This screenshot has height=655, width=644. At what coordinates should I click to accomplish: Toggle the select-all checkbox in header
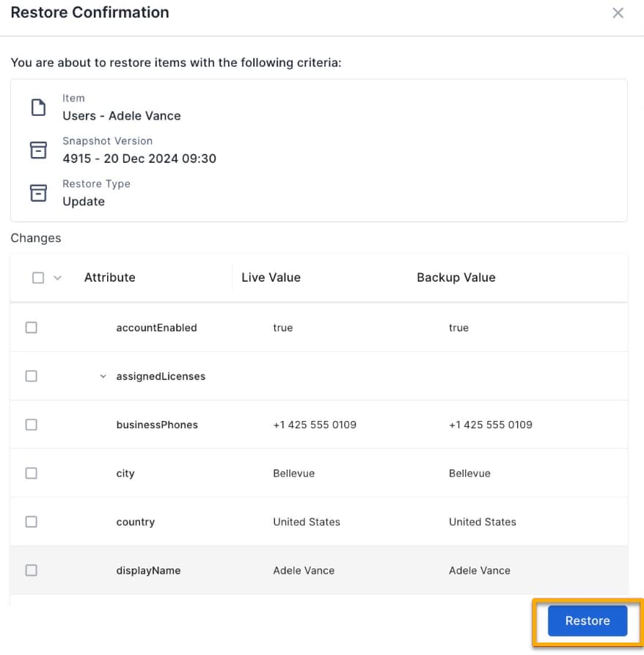[38, 278]
